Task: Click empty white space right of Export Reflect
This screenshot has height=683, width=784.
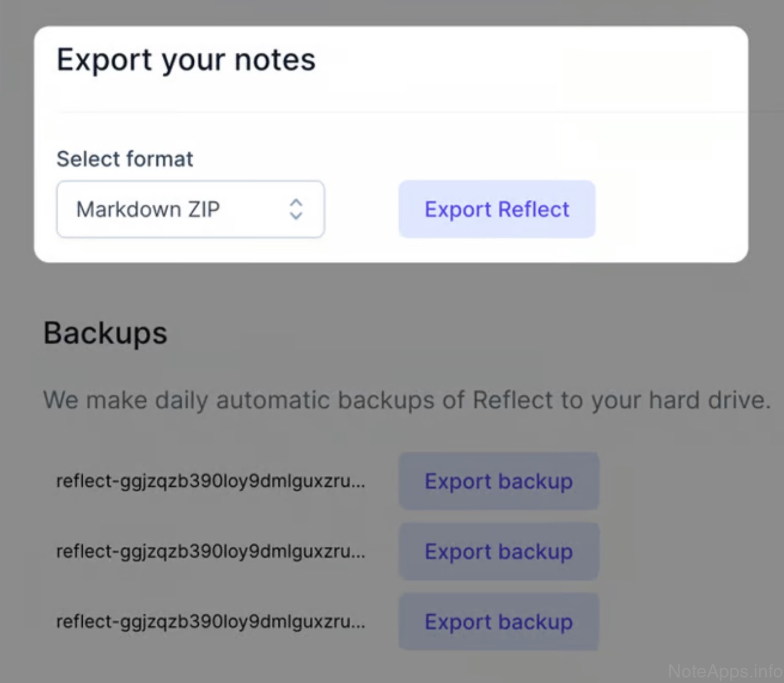Action: pyautogui.click(x=669, y=209)
